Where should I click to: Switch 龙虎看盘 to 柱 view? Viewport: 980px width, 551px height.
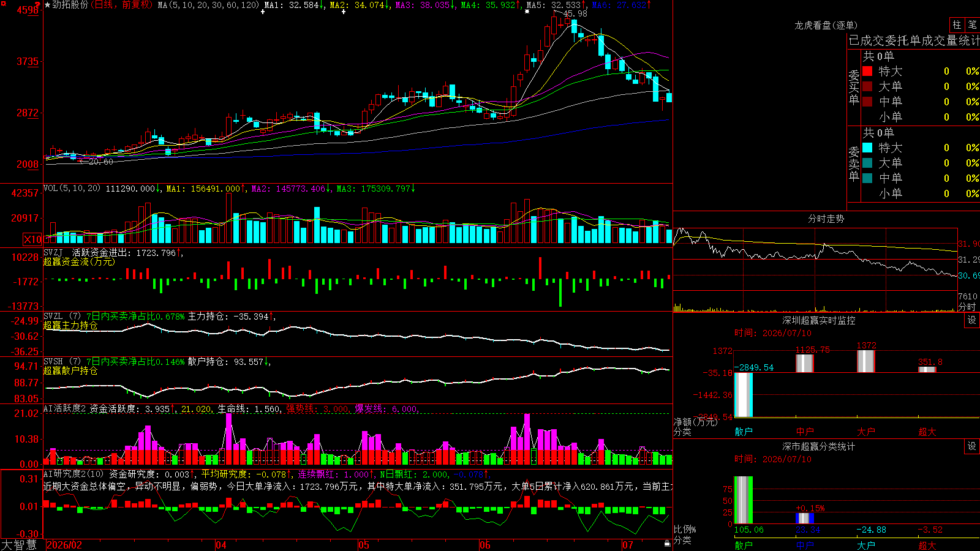[957, 25]
